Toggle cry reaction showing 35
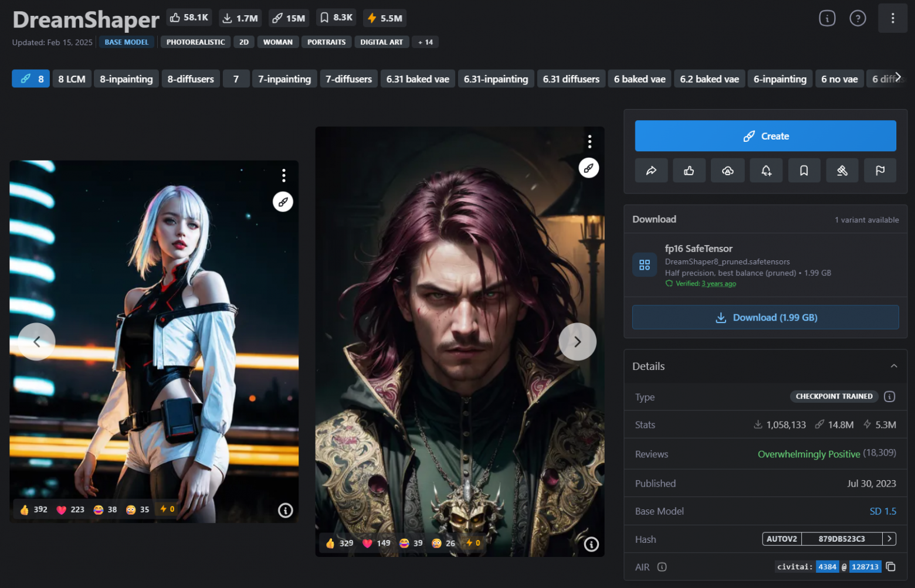 point(138,509)
